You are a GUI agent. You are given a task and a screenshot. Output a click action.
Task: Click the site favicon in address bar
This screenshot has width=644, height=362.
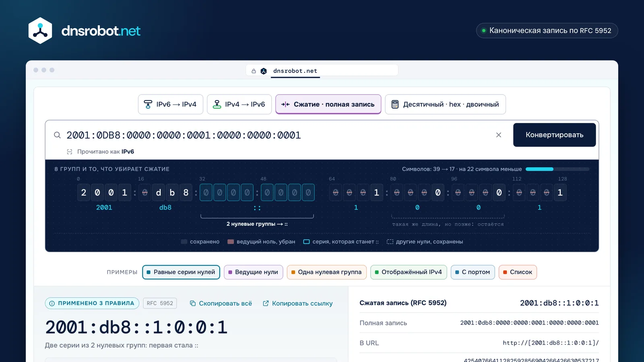[x=264, y=71]
